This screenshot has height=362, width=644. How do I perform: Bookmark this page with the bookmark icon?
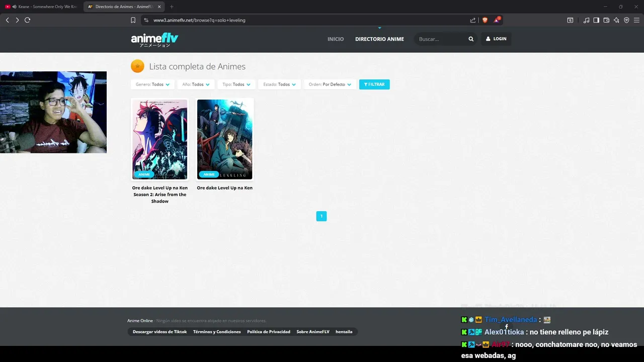pyautogui.click(x=133, y=20)
